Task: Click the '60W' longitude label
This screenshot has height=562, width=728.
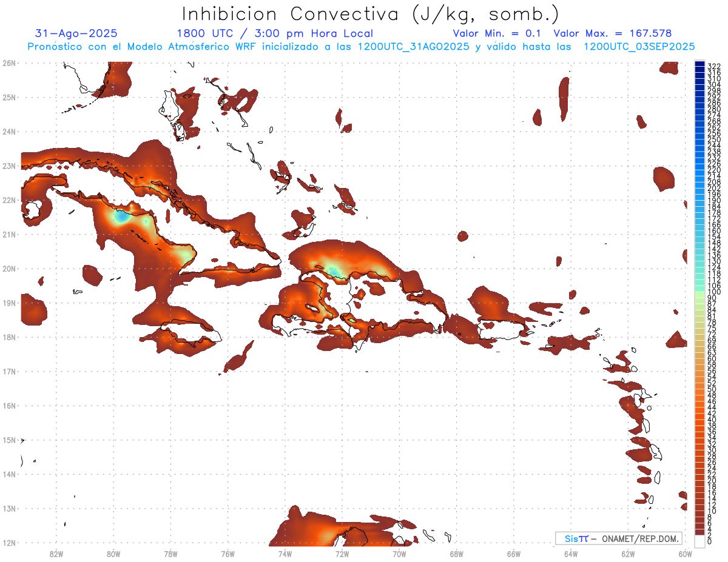Action: 686,554
